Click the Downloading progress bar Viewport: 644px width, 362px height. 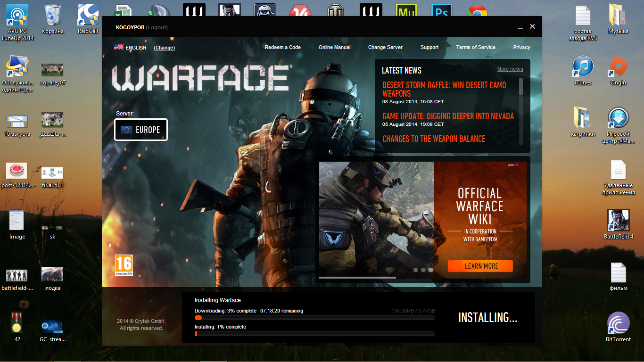(x=315, y=318)
